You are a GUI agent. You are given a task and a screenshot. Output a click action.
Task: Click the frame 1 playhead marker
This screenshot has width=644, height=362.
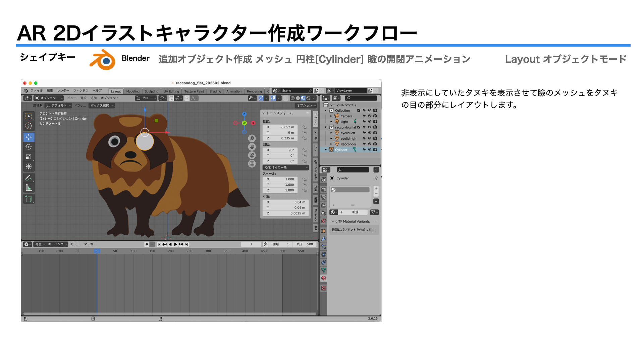[x=97, y=251]
